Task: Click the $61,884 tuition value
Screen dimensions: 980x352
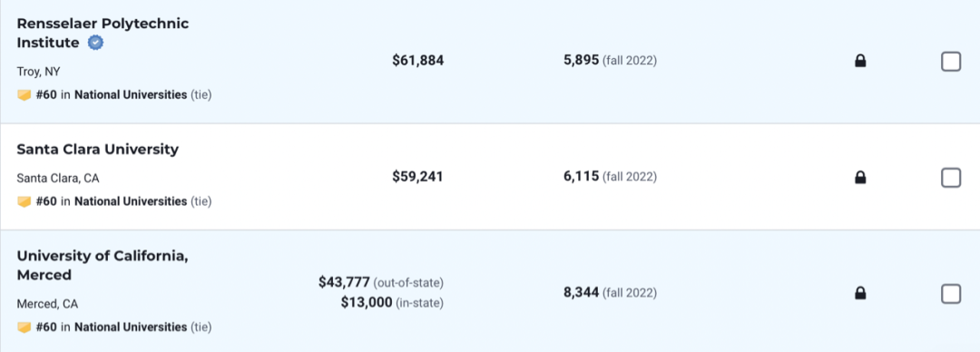Action: 418,61
